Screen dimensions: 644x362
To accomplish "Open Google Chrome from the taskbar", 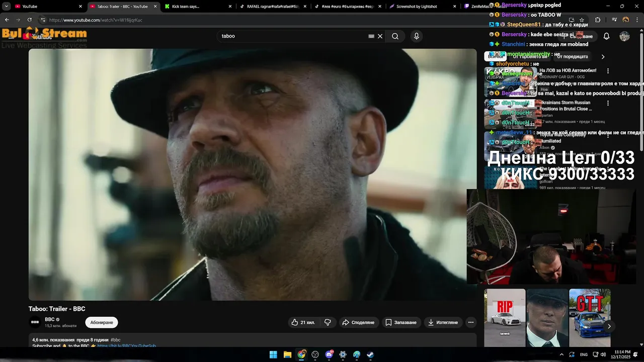I will (301, 354).
